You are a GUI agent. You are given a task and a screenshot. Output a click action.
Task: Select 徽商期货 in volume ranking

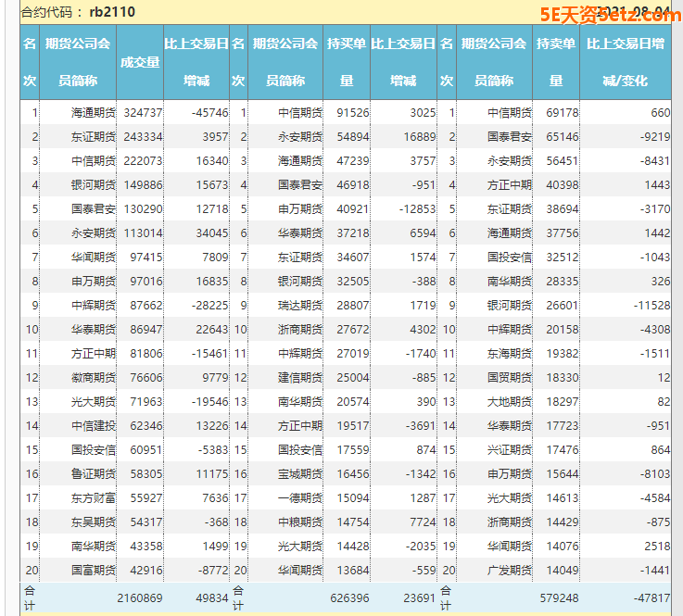pos(94,378)
